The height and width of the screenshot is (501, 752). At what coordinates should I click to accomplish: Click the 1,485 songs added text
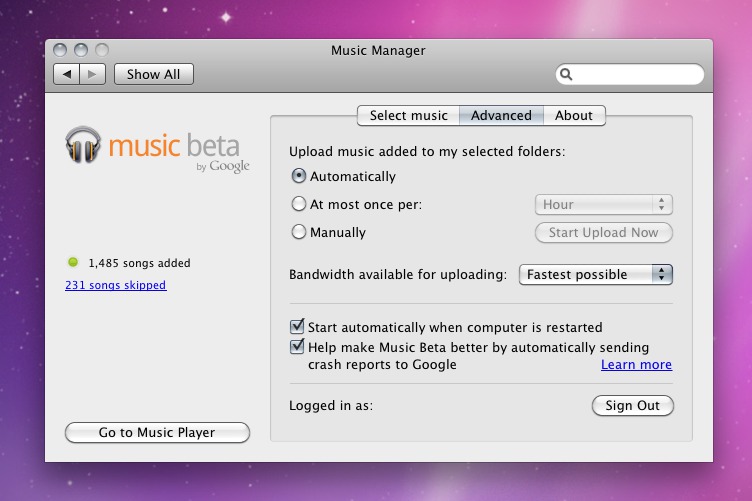click(140, 263)
